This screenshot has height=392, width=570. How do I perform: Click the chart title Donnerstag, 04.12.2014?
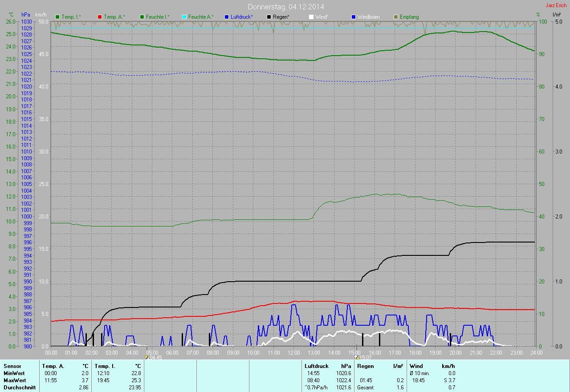tap(286, 7)
